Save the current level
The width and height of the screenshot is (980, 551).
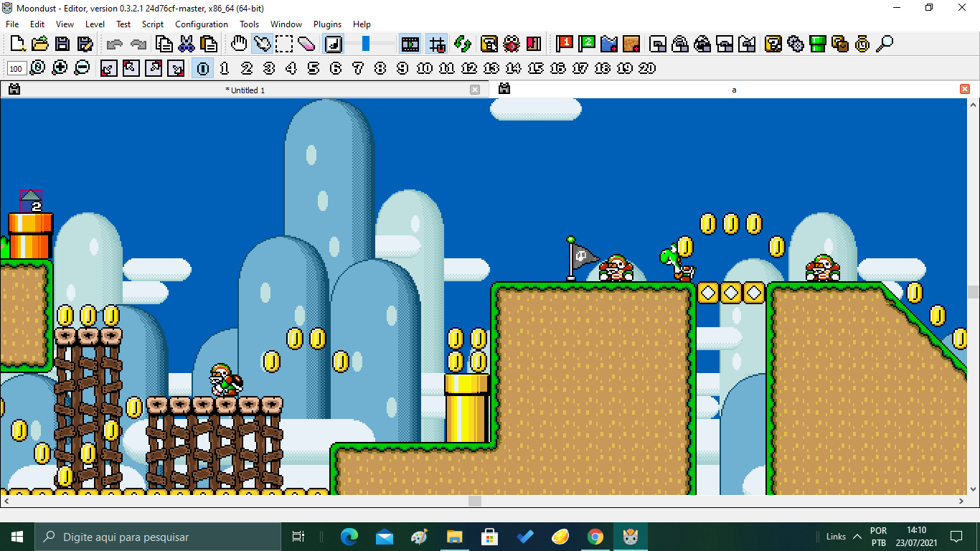click(62, 44)
